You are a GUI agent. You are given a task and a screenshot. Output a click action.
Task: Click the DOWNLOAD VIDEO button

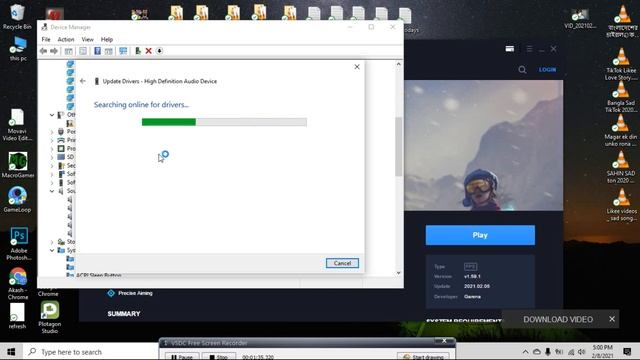pyautogui.click(x=558, y=320)
